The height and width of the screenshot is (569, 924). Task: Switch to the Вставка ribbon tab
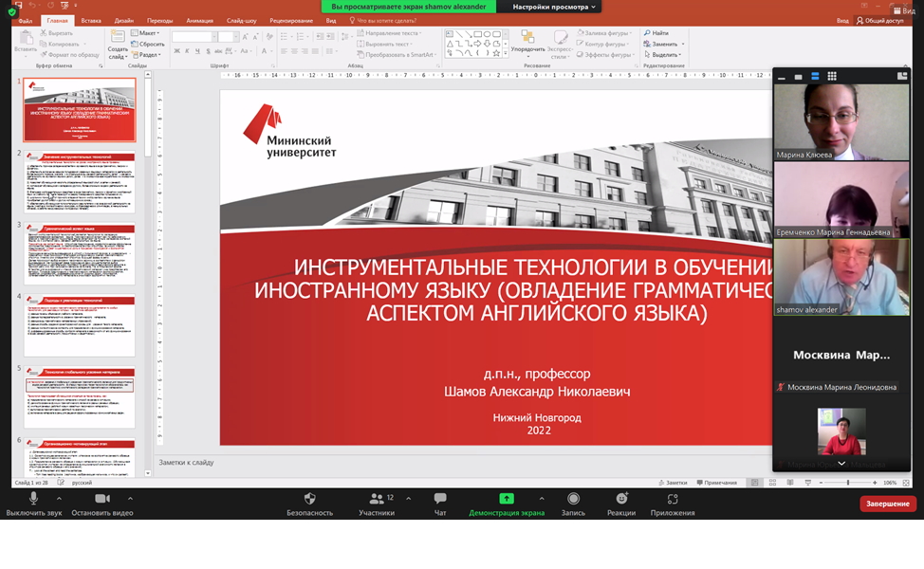point(91,21)
